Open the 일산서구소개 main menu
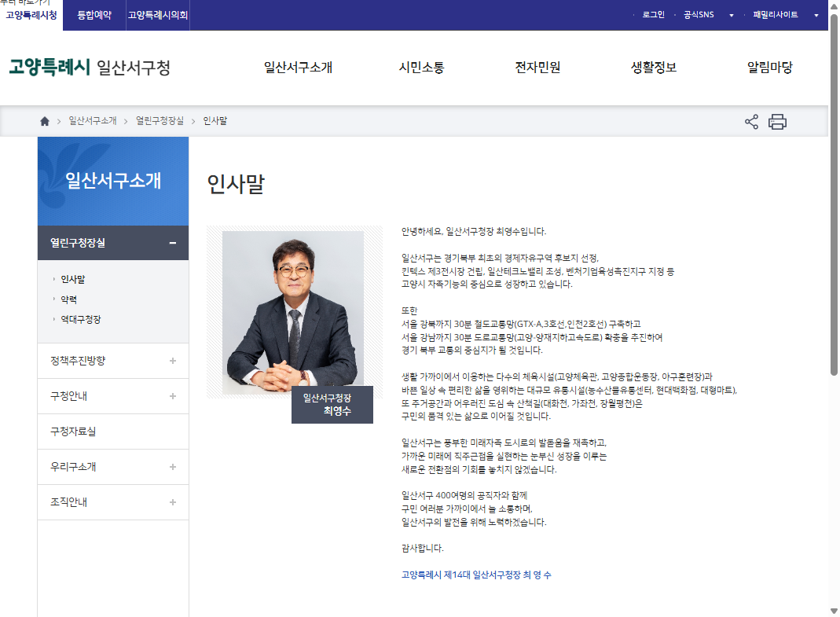Viewport: 840px width, 617px height. (298, 68)
